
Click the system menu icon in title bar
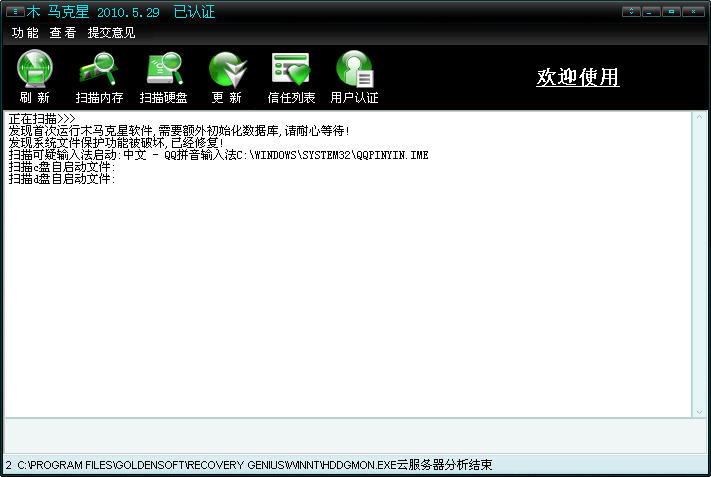pos(15,12)
